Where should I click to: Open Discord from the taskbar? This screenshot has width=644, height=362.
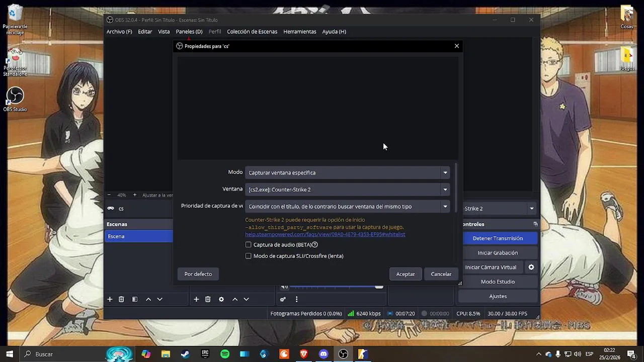(324, 354)
